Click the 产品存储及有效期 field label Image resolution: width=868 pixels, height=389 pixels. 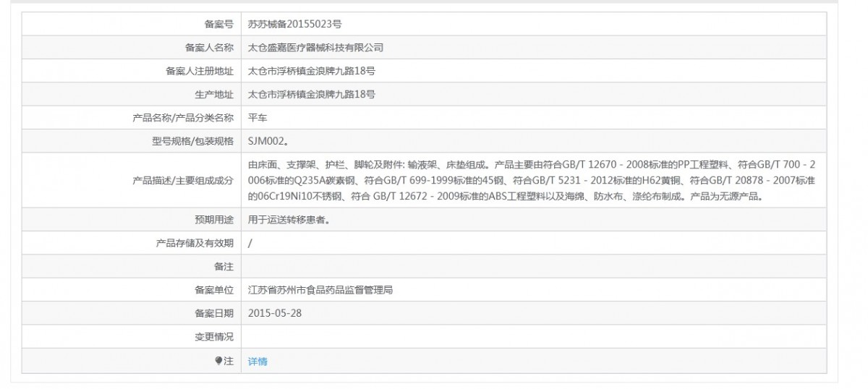pyautogui.click(x=195, y=244)
